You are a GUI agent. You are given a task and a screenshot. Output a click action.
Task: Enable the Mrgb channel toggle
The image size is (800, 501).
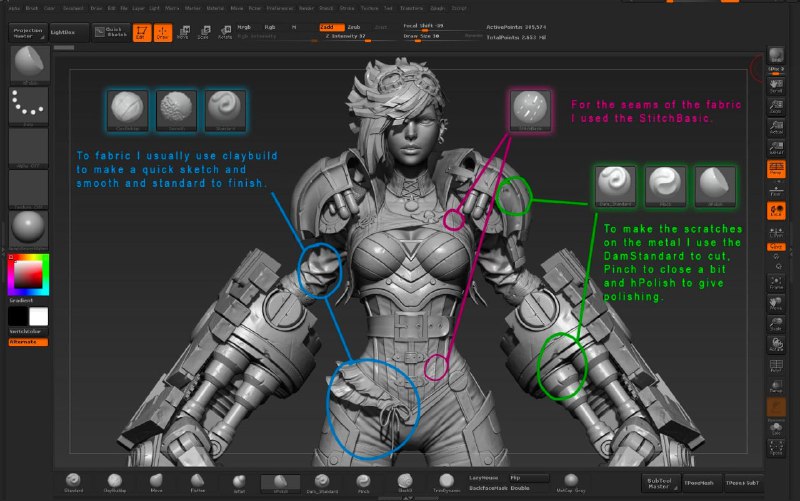[244, 27]
